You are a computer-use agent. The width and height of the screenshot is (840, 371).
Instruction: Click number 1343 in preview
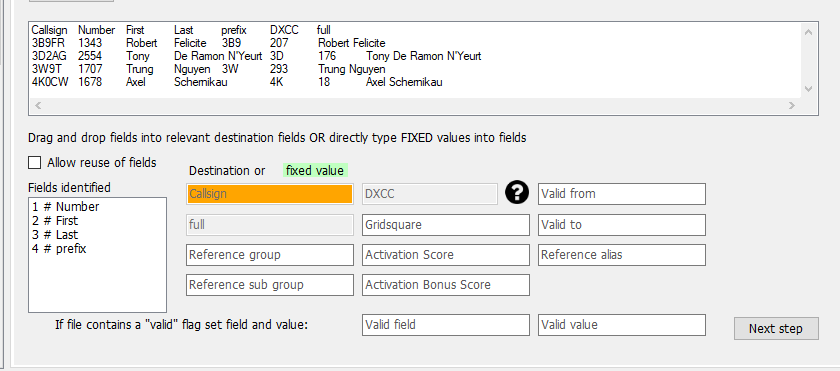(x=90, y=43)
